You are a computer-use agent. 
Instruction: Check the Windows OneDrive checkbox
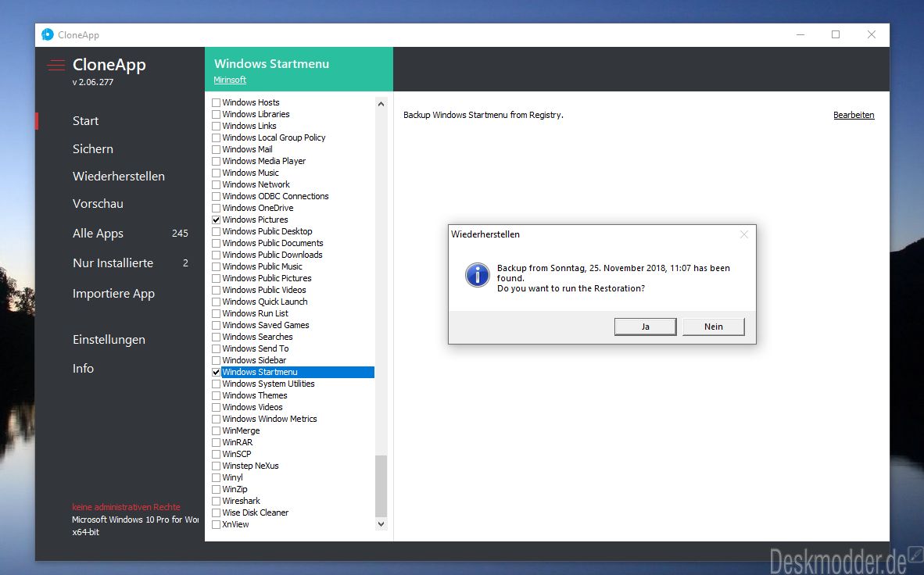pyautogui.click(x=217, y=208)
